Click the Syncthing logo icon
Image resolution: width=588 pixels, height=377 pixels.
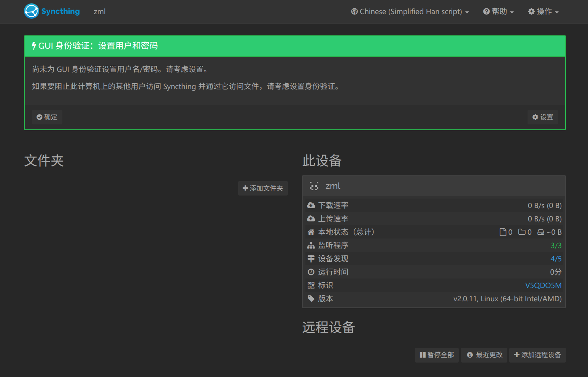(x=32, y=11)
